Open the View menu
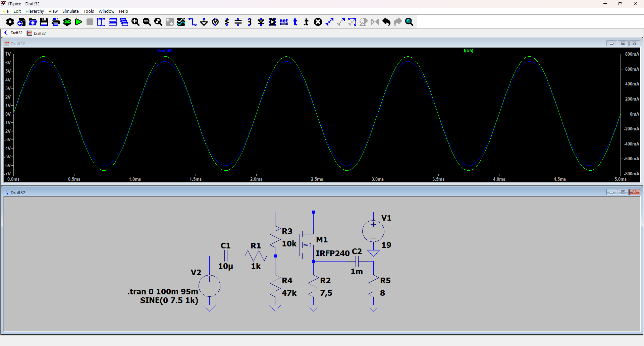644x346 pixels. tap(53, 11)
